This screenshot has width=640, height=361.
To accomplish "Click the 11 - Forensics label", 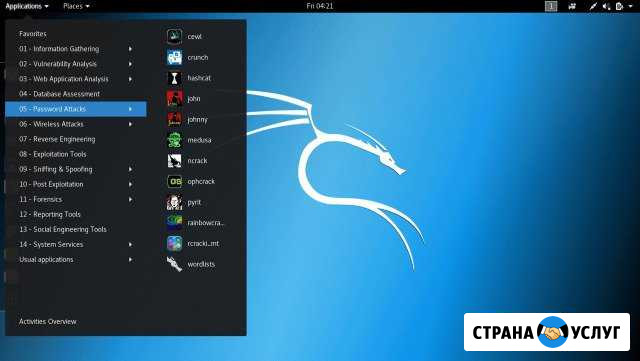I will (40, 199).
